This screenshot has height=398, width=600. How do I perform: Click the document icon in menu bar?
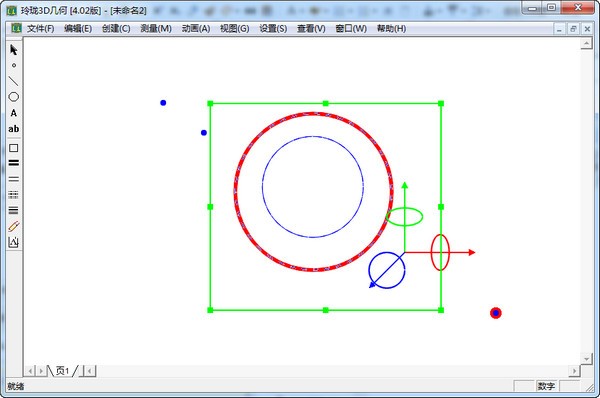pyautogui.click(x=16, y=28)
